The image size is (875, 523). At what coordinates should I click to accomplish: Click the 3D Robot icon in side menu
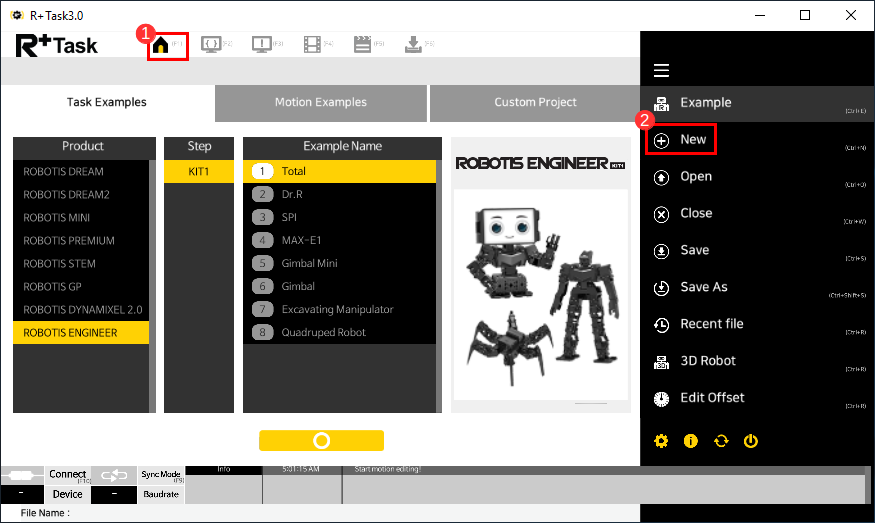tap(661, 362)
